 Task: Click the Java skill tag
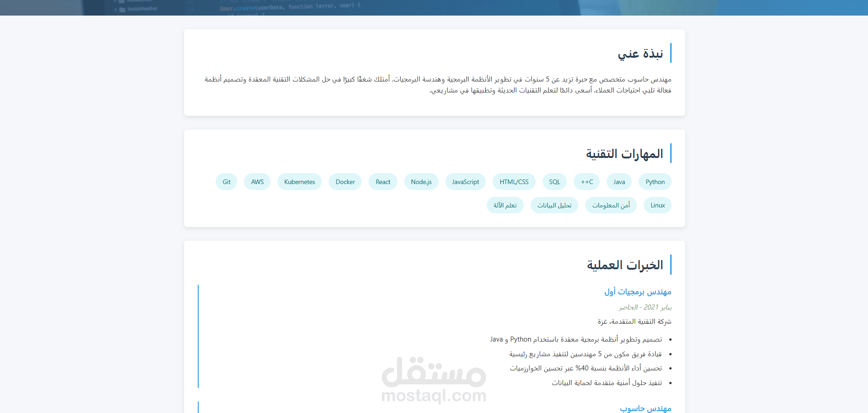(x=619, y=182)
